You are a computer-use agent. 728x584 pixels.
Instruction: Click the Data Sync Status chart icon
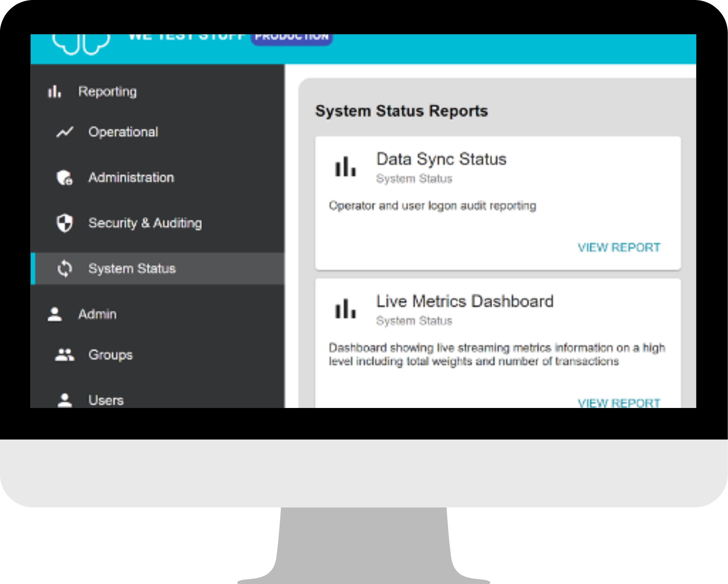pos(345,167)
